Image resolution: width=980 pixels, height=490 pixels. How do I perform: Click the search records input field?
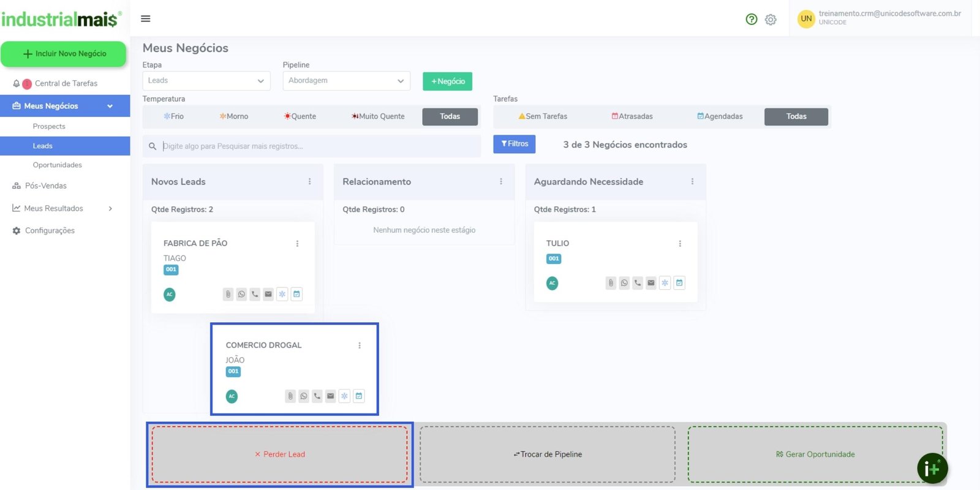click(x=318, y=146)
